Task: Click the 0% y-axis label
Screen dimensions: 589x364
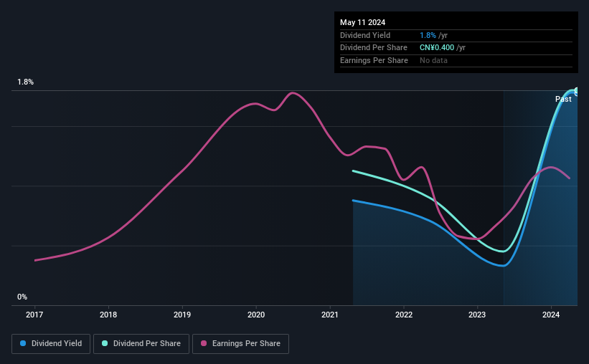Action: coord(22,297)
